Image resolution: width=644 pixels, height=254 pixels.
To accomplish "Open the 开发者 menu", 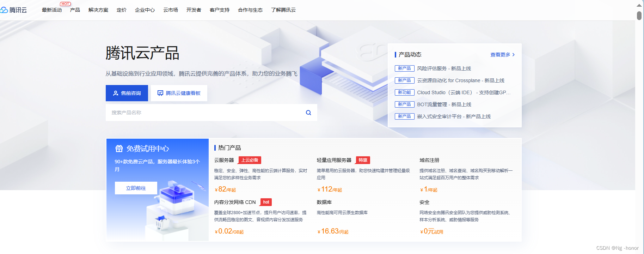I will coord(194,10).
